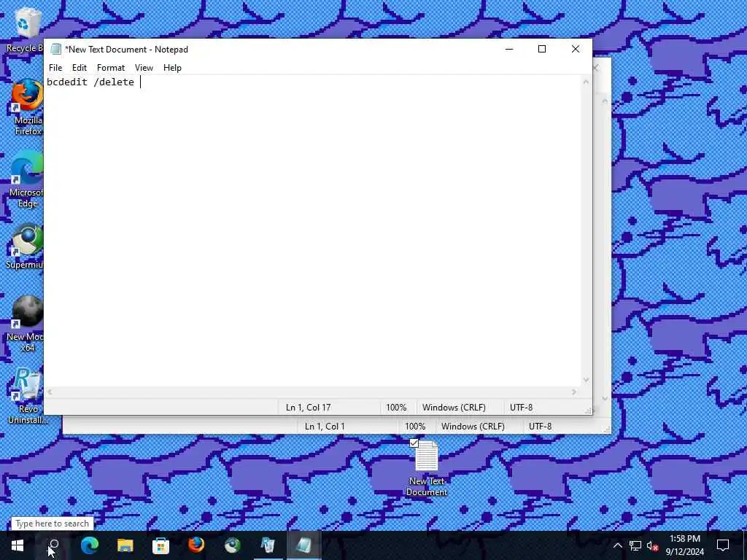Open File Explorer from the taskbar
The image size is (747, 560).
pos(125,545)
